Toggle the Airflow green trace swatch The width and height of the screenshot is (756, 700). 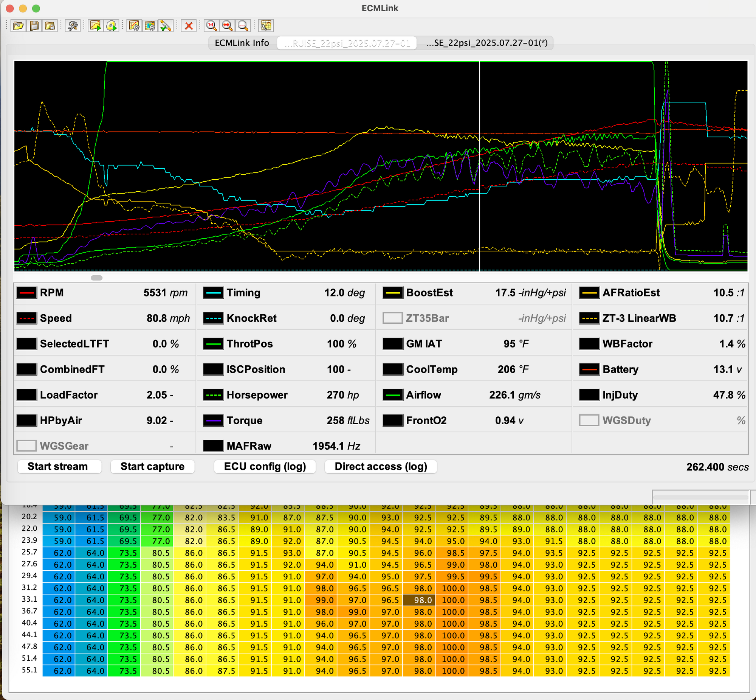pos(393,395)
